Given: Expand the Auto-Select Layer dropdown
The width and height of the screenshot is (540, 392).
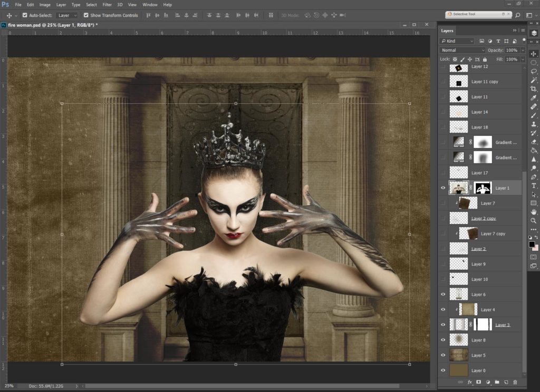Looking at the screenshot, I should point(67,15).
